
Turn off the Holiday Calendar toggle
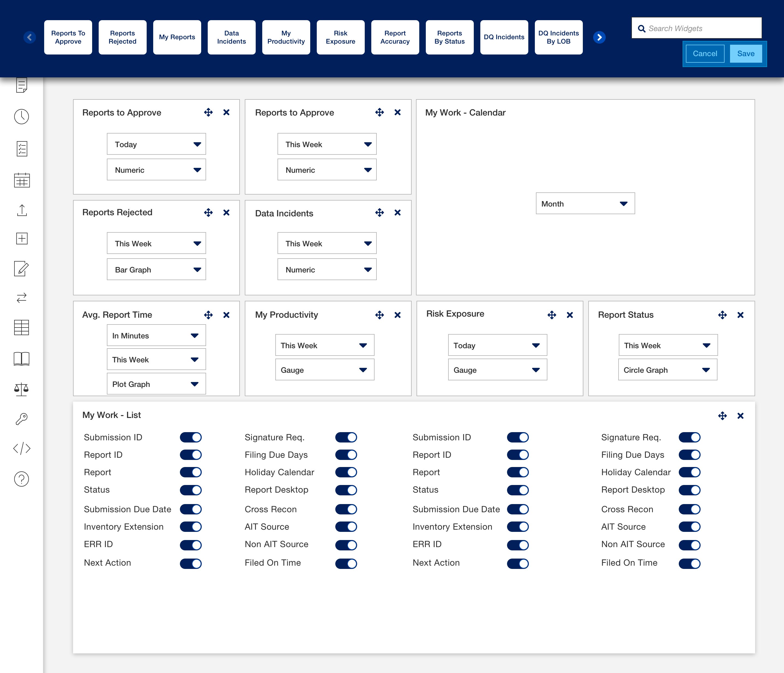tap(346, 472)
